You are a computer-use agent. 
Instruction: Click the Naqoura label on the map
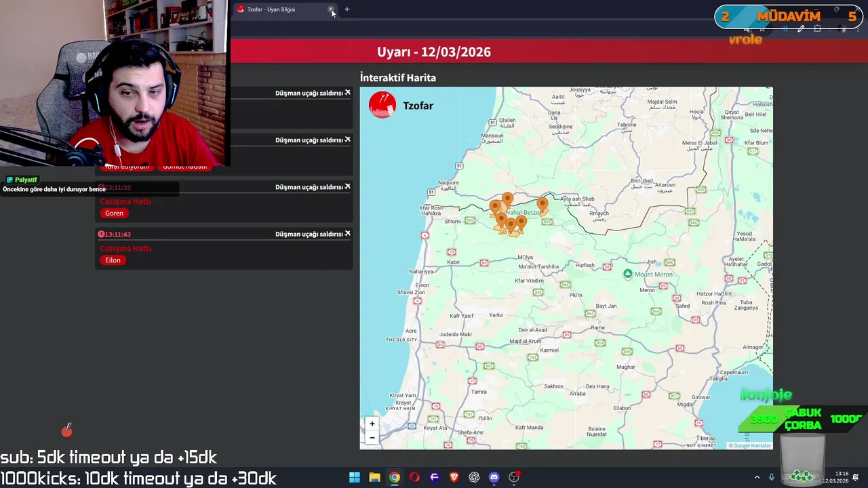coord(449,182)
